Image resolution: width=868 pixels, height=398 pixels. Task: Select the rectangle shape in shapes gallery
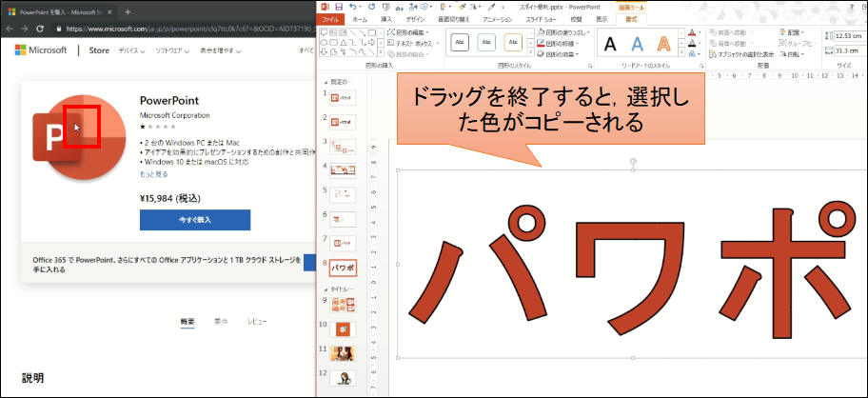(x=372, y=32)
